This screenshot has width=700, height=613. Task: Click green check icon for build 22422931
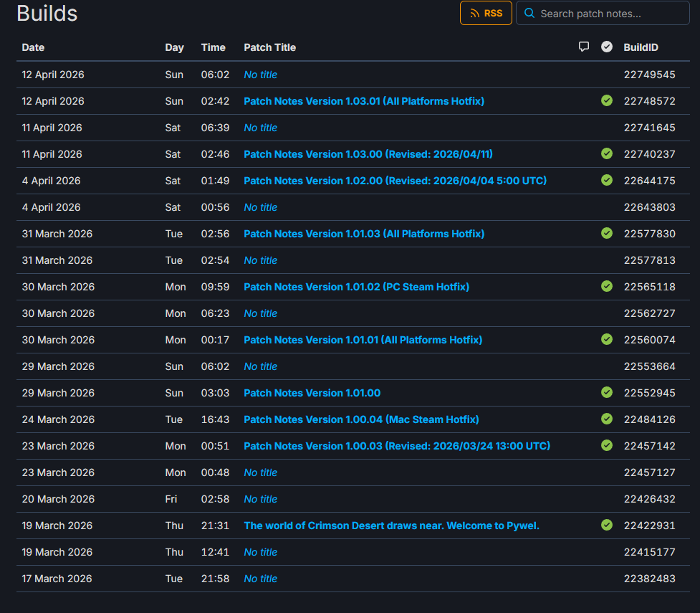click(607, 526)
